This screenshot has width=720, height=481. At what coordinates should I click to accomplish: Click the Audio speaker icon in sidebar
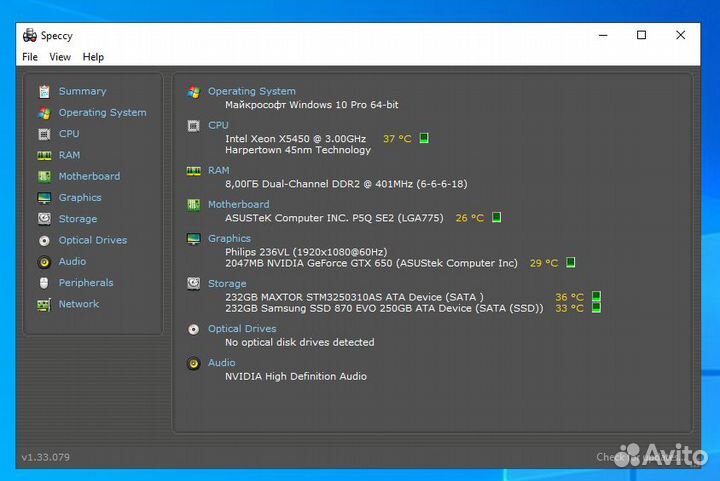pyautogui.click(x=44, y=262)
